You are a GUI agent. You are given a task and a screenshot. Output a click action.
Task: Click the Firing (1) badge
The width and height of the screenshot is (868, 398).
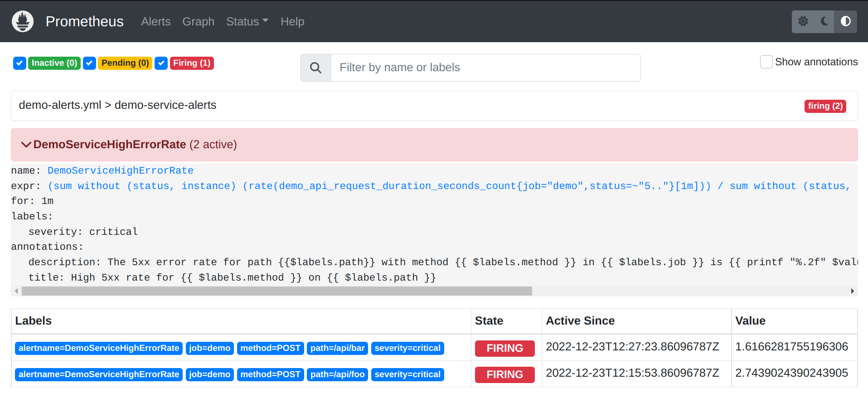tap(192, 63)
